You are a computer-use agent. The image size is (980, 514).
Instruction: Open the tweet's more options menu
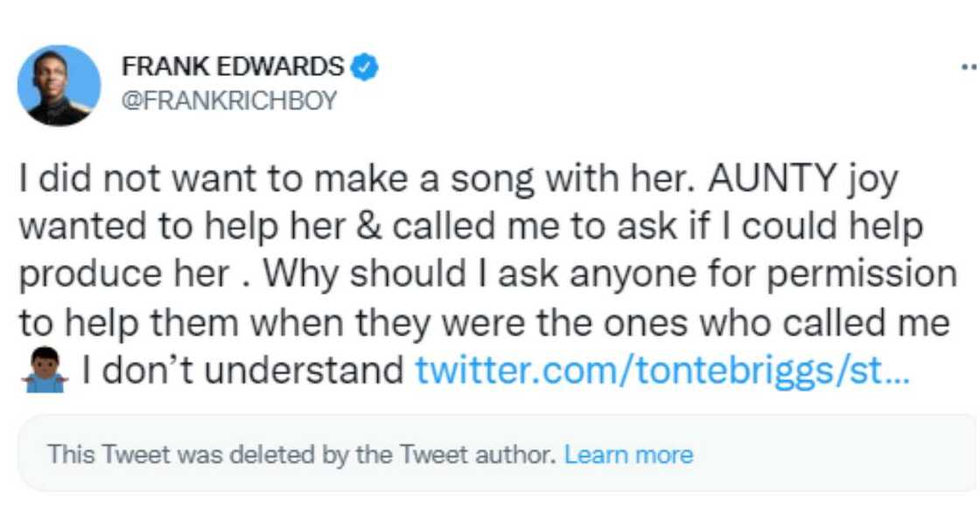point(968,66)
